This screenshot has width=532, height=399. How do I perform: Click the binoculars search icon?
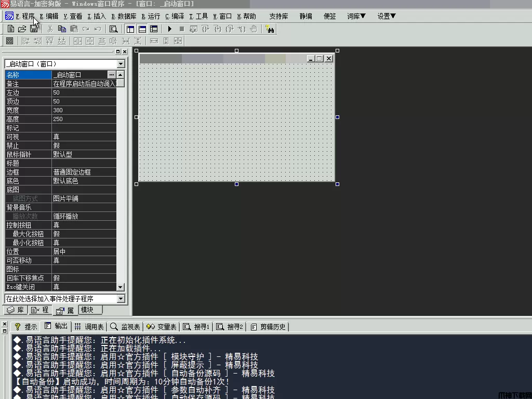click(x=269, y=29)
